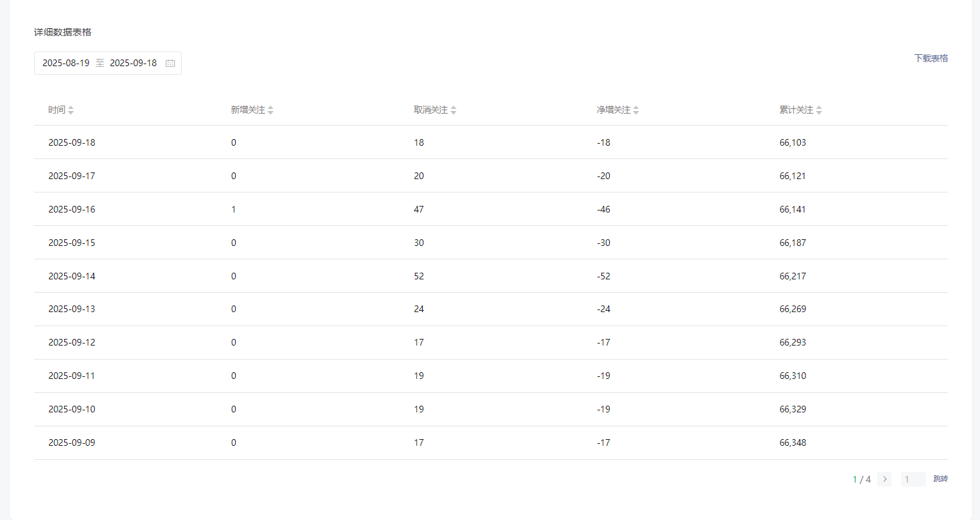Screen dimensions: 980x520
Task: Sort table by 时间 column arrows
Action: click(71, 110)
